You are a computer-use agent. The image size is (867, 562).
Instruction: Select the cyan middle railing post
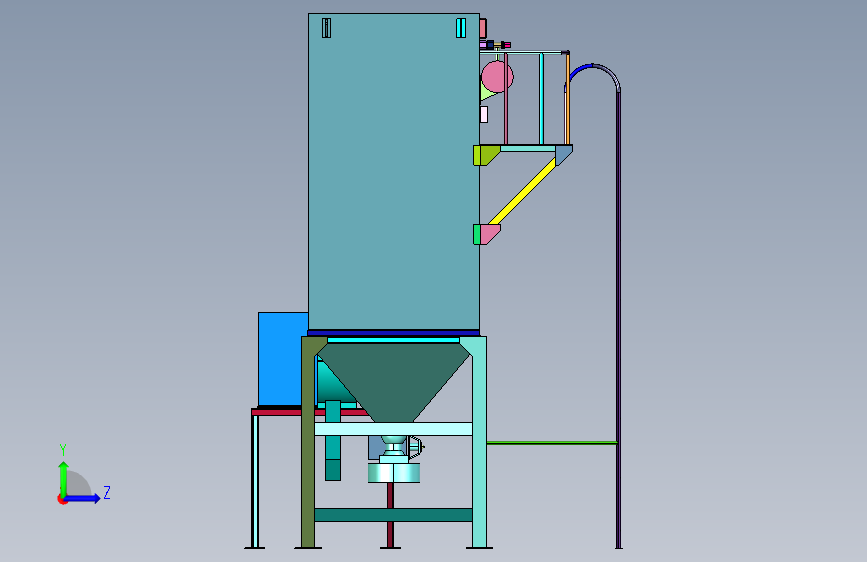point(541,98)
